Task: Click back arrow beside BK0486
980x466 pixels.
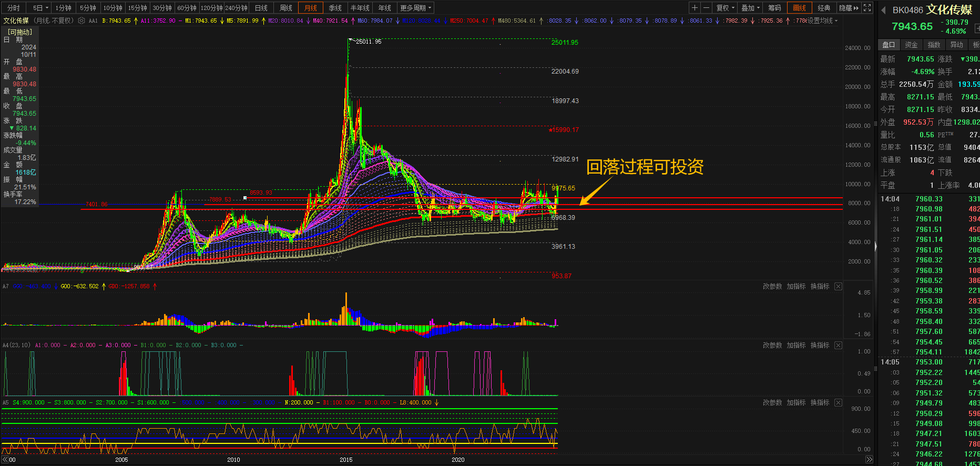Action: [883, 11]
